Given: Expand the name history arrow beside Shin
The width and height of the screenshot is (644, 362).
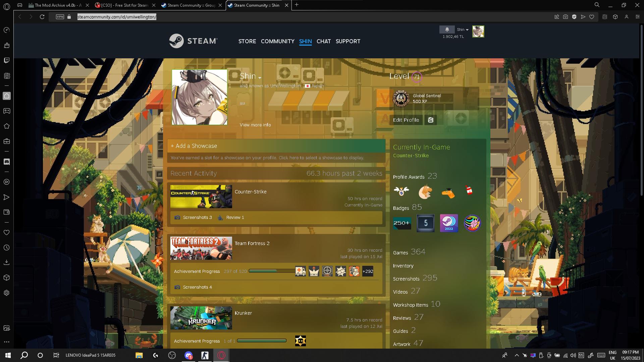Looking at the screenshot, I should click(x=260, y=78).
